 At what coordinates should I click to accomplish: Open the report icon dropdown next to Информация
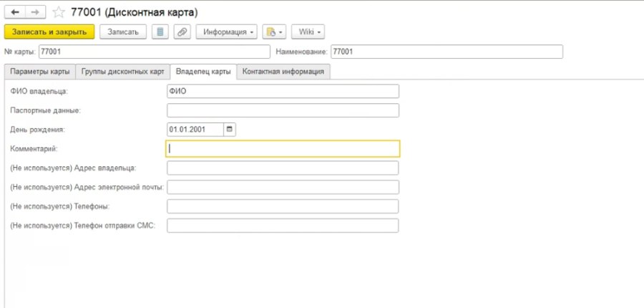[x=274, y=32]
